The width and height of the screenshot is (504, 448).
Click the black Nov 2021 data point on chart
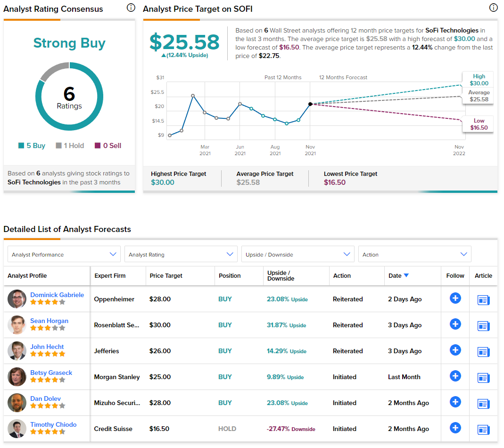[310, 104]
